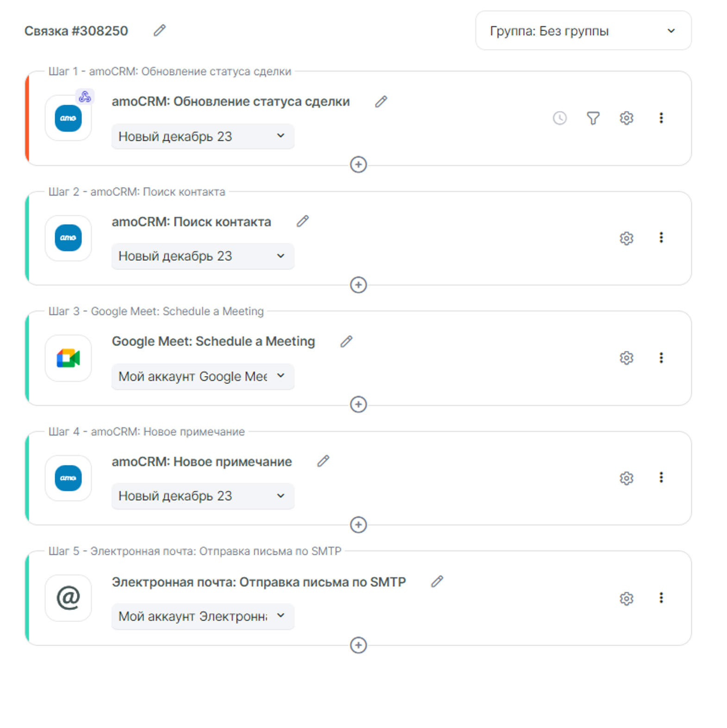727x728 pixels.
Task: Expand Мой аккаунт Электронная почта dropdown
Action: [202, 616]
